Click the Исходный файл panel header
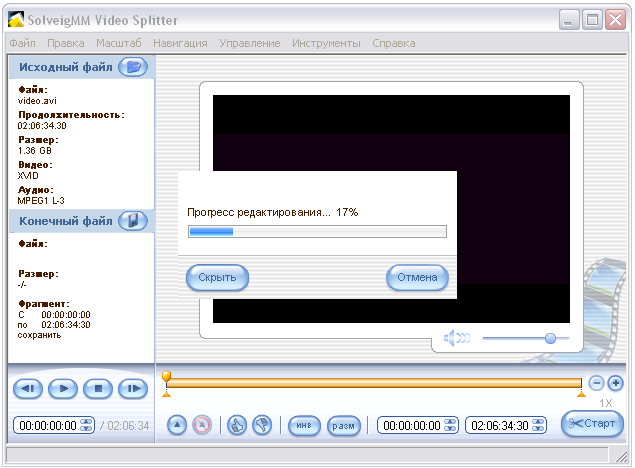The height and width of the screenshot is (468, 635). point(81,67)
